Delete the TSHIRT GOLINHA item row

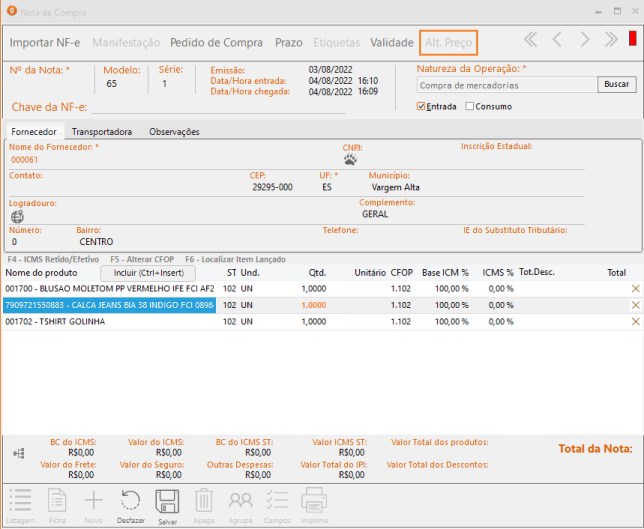634,322
